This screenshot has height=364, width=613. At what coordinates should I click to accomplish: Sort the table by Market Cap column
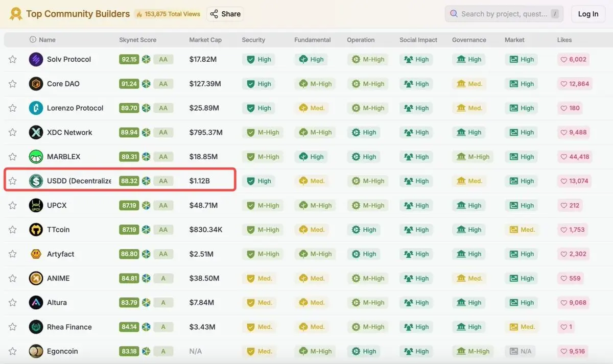pos(206,40)
